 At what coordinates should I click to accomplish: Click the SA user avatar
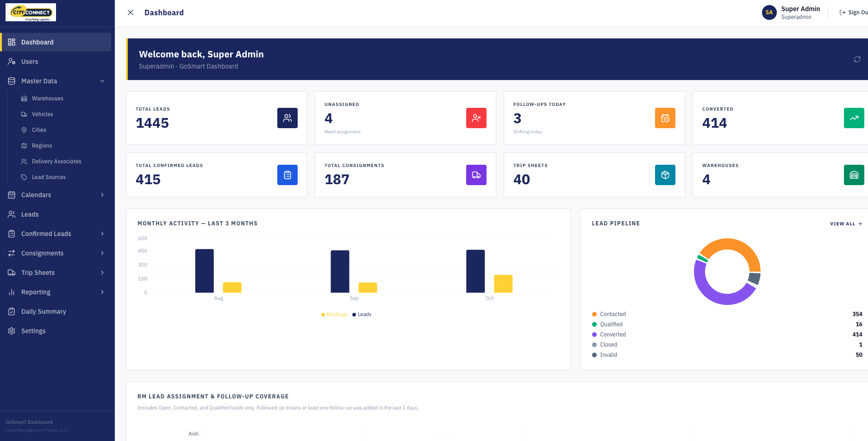tap(769, 12)
